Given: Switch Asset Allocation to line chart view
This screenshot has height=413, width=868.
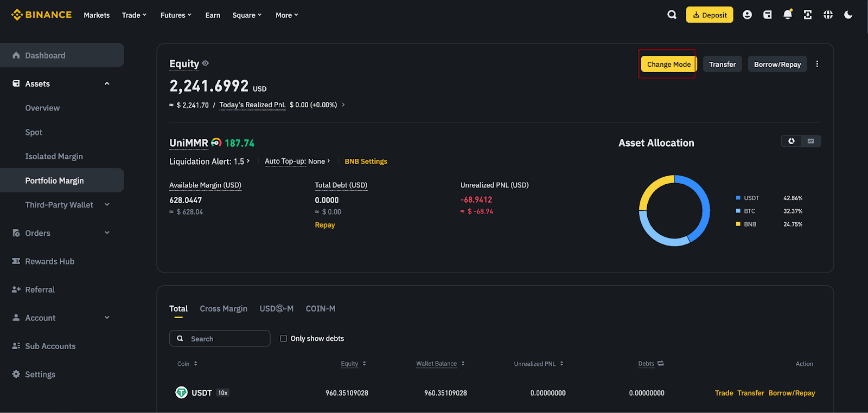Looking at the screenshot, I should (x=810, y=141).
